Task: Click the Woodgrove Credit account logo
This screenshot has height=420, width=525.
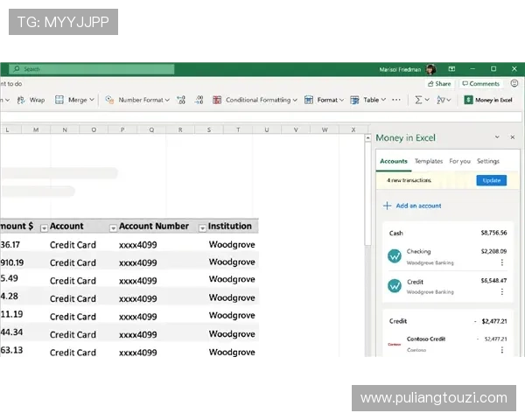Action: pos(395,286)
